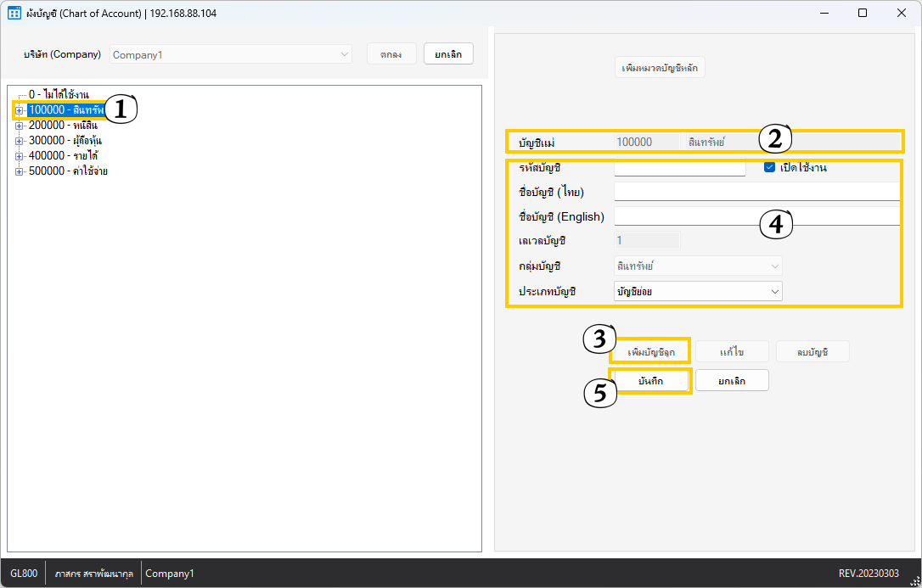Click the Chart of Account app icon in title bar
The height and width of the screenshot is (588, 922).
(14, 13)
